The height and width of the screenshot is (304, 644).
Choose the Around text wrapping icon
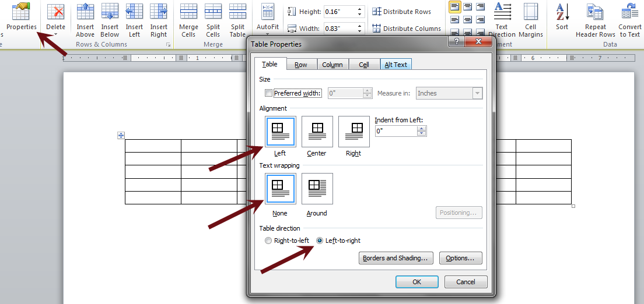(317, 189)
